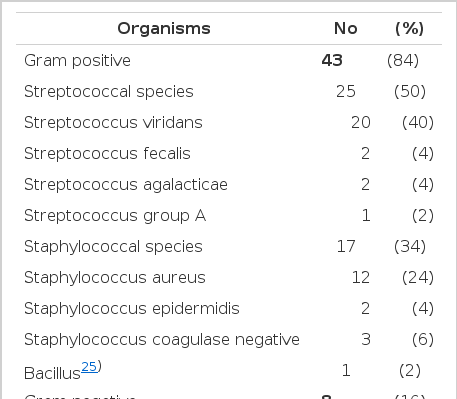This screenshot has height=399, width=457.
Task: Click the Organisms column header
Action: click(x=164, y=29)
